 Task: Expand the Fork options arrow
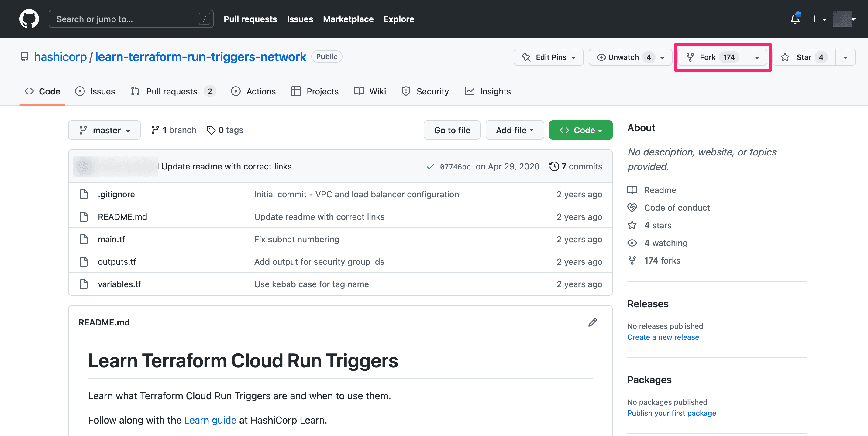coord(757,57)
